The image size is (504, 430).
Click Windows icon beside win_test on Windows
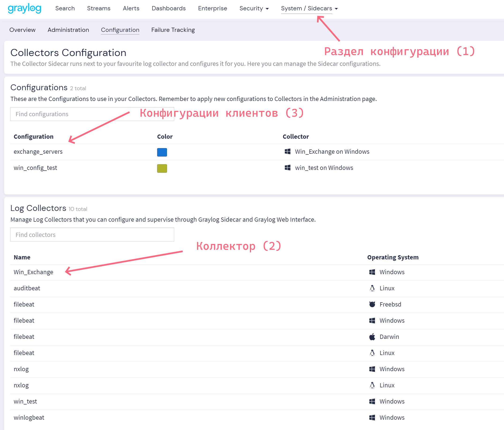pyautogui.click(x=288, y=168)
